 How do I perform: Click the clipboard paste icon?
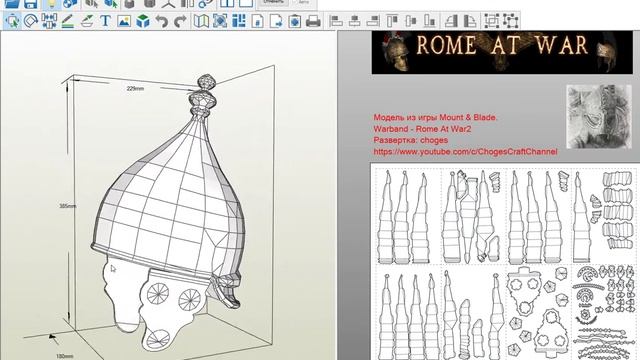(295, 21)
